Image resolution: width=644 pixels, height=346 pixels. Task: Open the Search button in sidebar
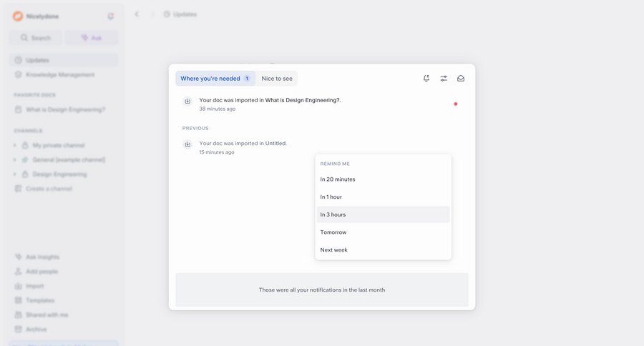point(36,38)
